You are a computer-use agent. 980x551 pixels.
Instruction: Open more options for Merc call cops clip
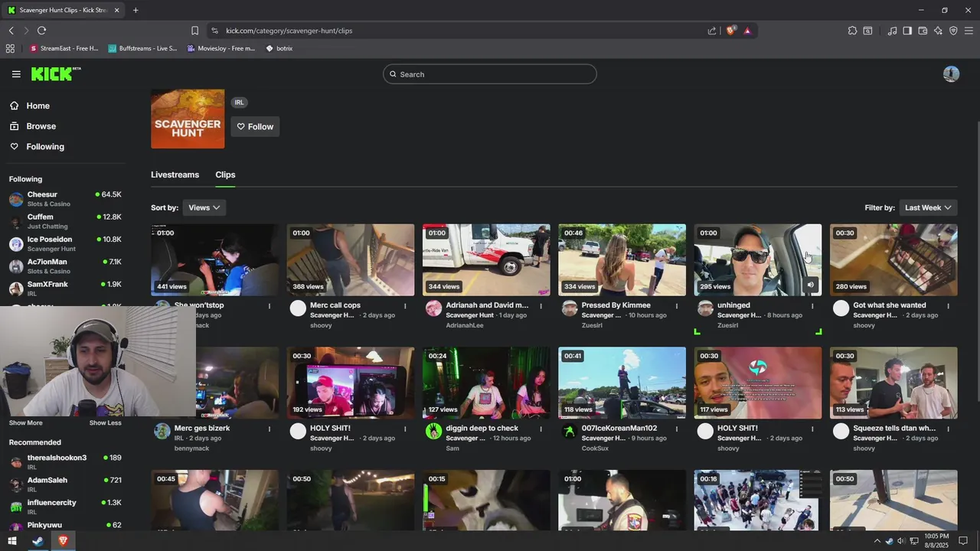coord(405,306)
